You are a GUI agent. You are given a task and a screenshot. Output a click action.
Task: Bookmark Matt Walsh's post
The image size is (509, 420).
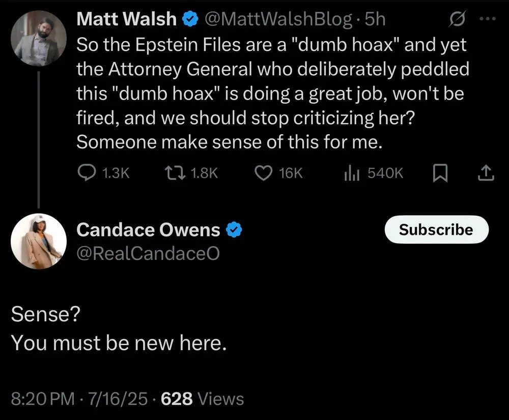pyautogui.click(x=439, y=173)
